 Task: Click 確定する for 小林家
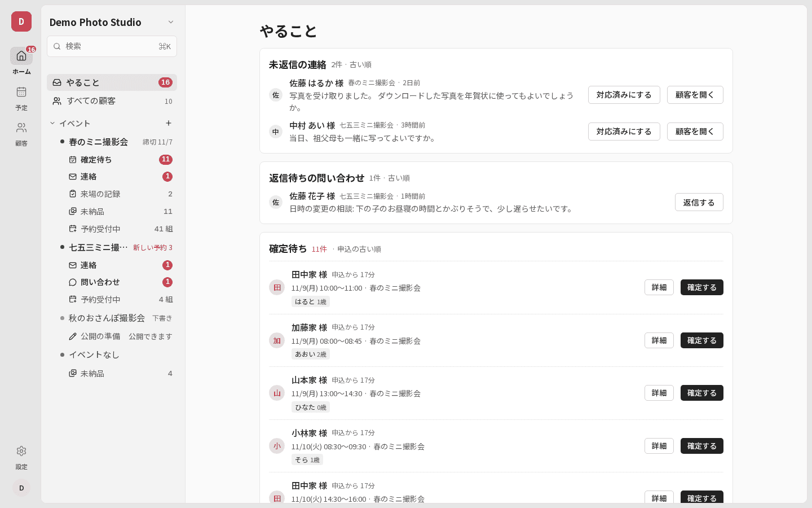pos(702,446)
